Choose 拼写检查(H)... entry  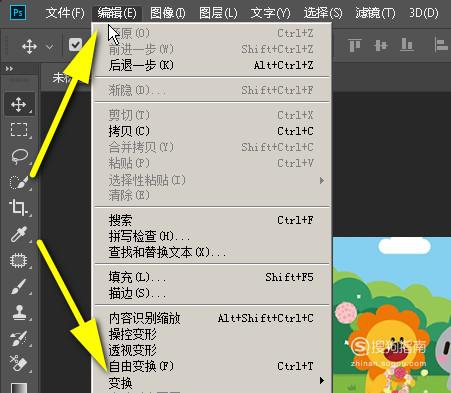pos(212,236)
